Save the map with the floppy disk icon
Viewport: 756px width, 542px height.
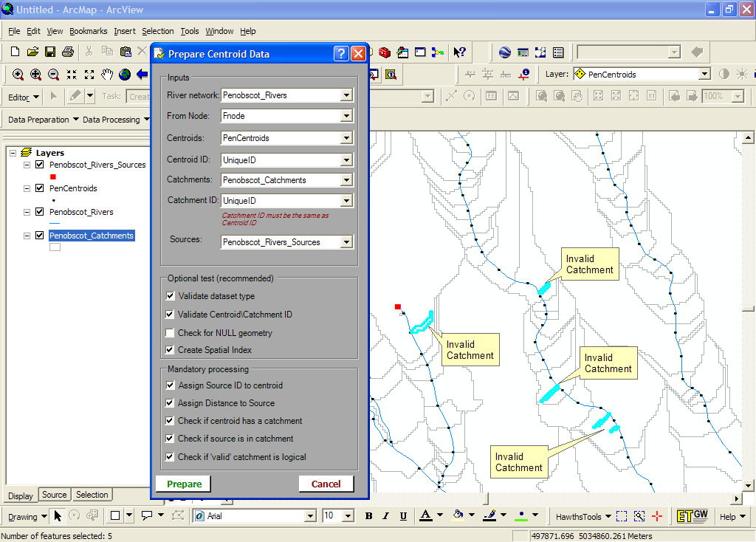pyautogui.click(x=50, y=52)
